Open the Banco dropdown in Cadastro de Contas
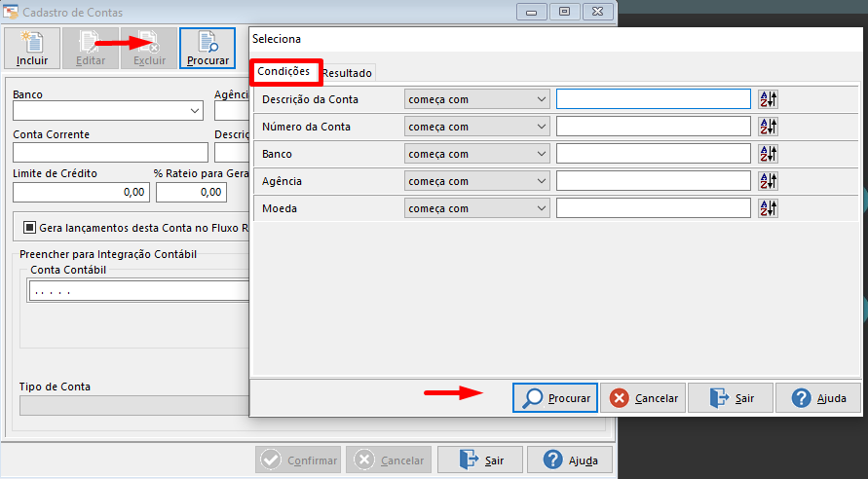Screen dimensions: 868x479 108,111
